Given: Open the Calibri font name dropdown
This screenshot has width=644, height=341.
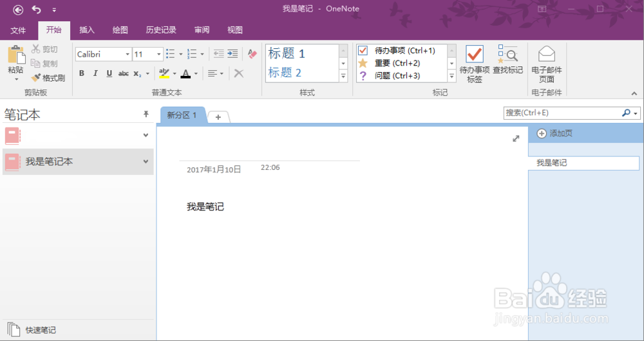Looking at the screenshot, I should point(128,54).
